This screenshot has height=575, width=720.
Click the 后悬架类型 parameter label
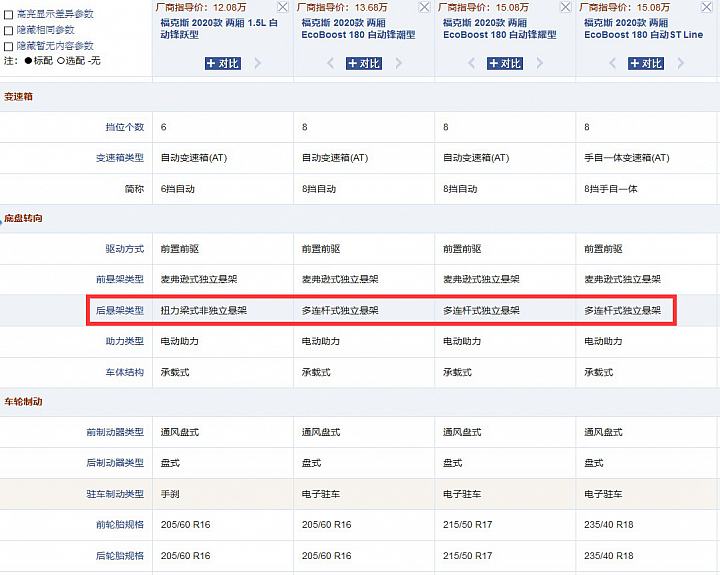pos(120,310)
